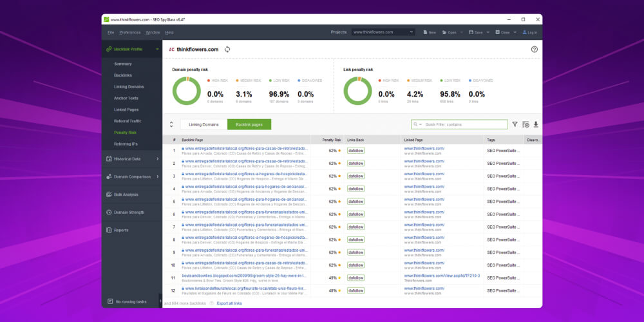Open the dropdown arrow next to Save
The width and height of the screenshot is (644, 322).
(x=488, y=32)
